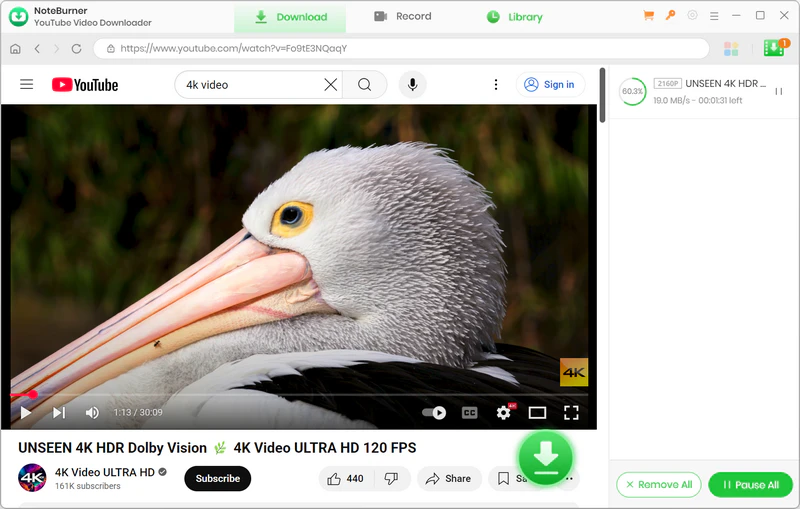Image resolution: width=800 pixels, height=509 pixels.
Task: Click the YouTube search magnifier icon
Action: click(x=365, y=85)
